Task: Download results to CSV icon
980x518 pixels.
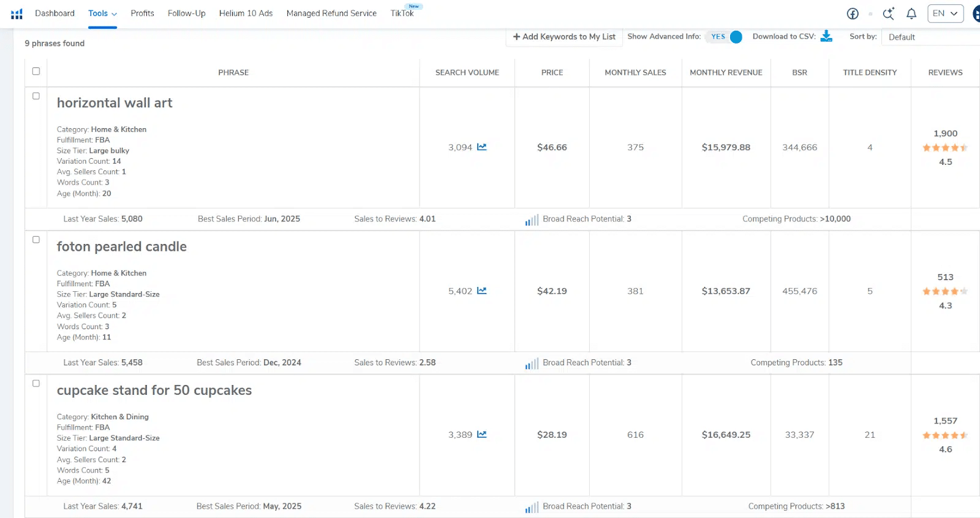Action: coord(826,36)
